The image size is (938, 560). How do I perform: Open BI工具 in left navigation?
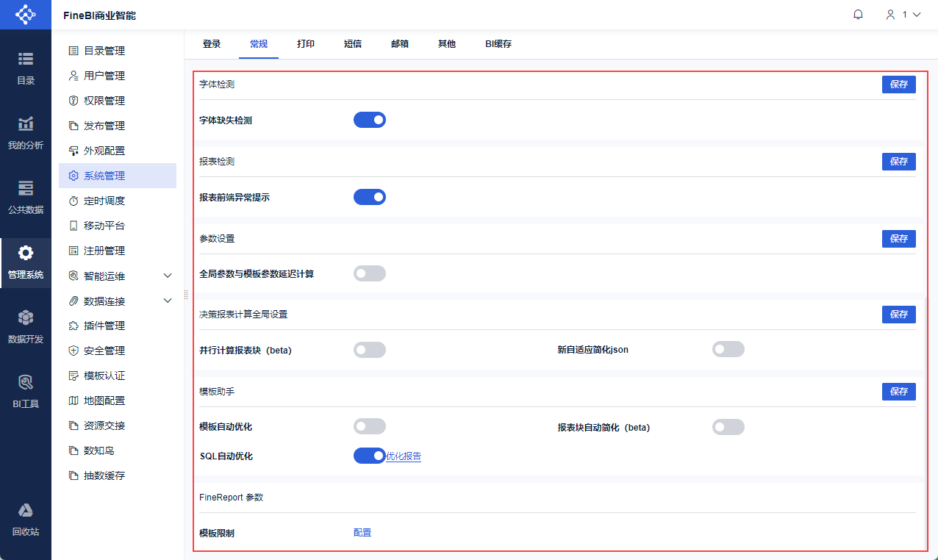(26, 392)
